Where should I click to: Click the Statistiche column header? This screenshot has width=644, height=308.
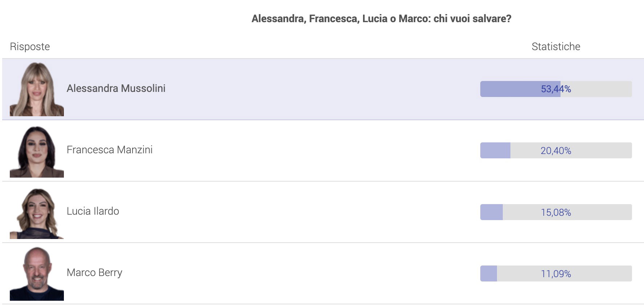click(x=556, y=46)
